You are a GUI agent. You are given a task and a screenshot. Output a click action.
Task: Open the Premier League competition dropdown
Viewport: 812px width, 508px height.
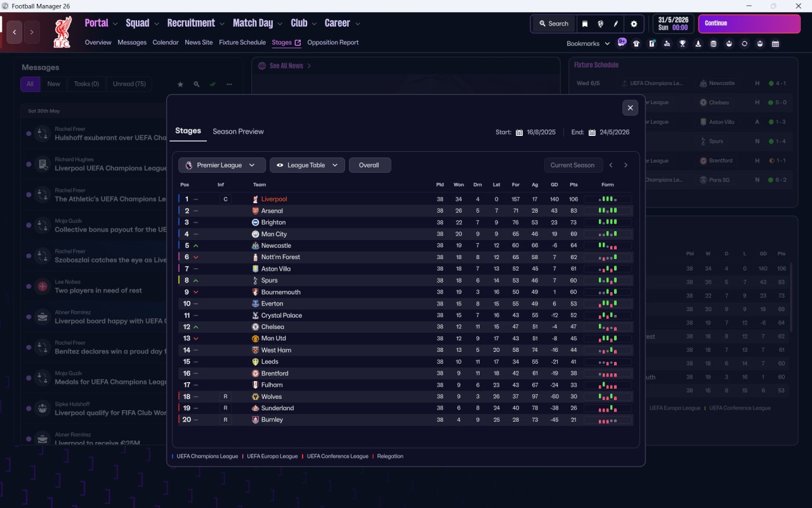tap(221, 165)
